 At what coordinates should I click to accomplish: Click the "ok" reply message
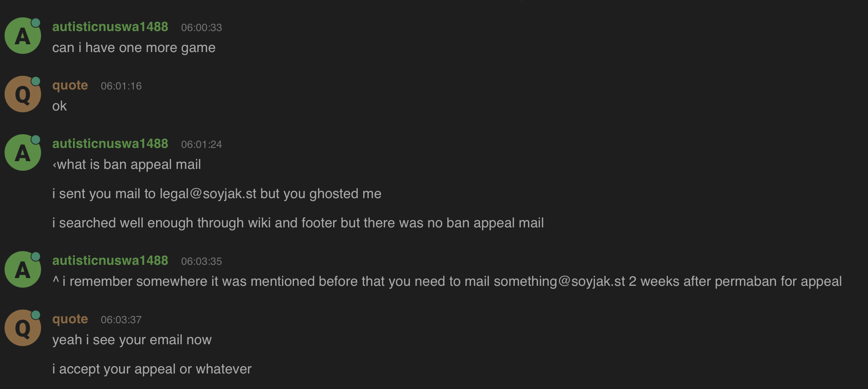pyautogui.click(x=59, y=106)
